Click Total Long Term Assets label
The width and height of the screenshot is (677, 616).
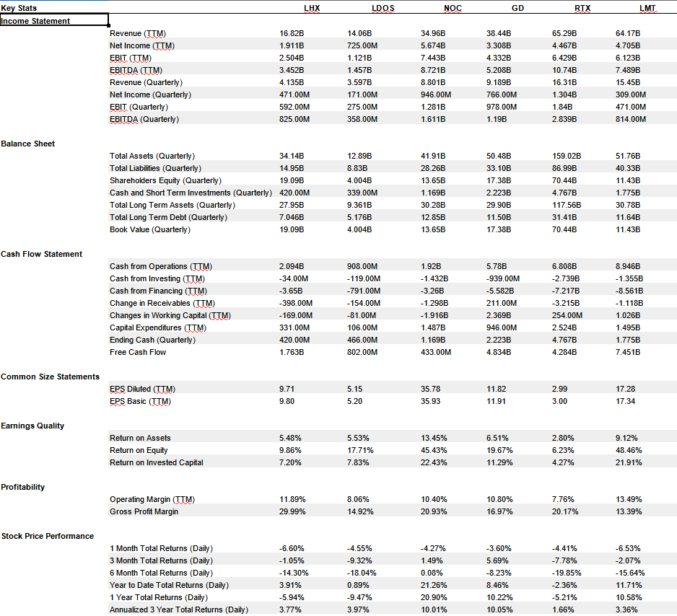tap(172, 205)
